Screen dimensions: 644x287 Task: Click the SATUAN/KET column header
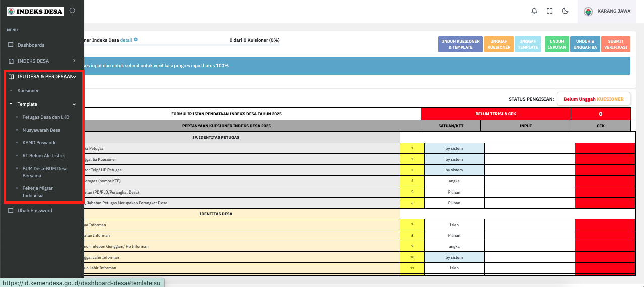[451, 126]
